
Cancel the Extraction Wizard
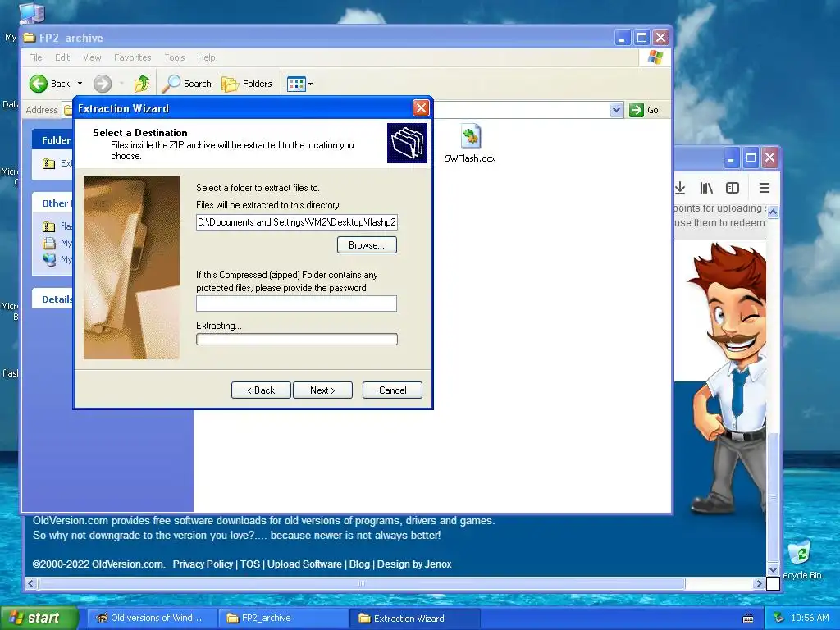(392, 390)
